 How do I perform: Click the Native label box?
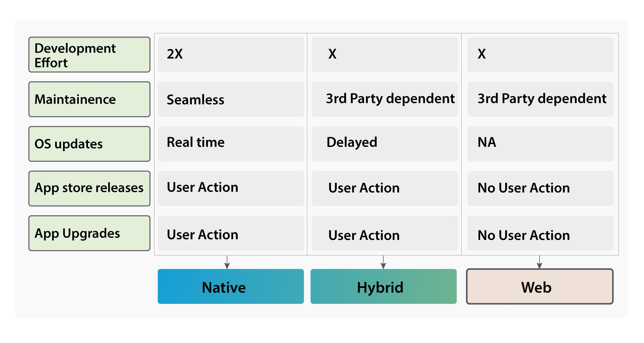click(x=231, y=286)
